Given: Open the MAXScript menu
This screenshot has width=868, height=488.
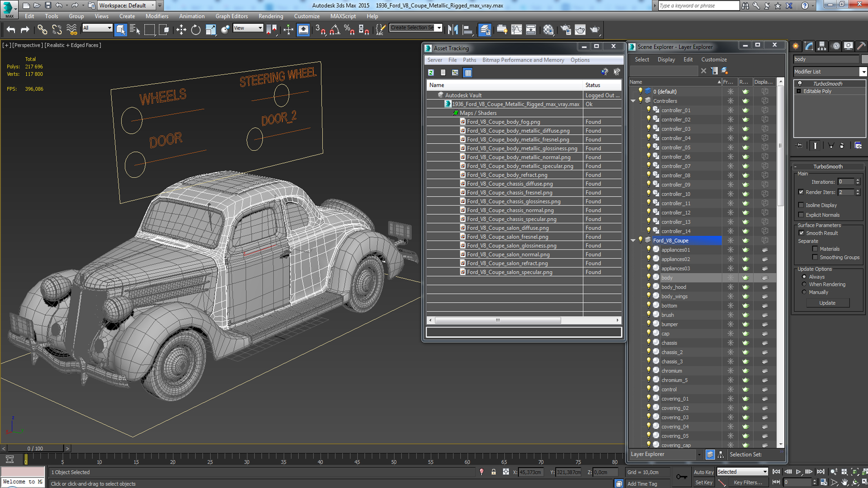Looking at the screenshot, I should click(343, 16).
